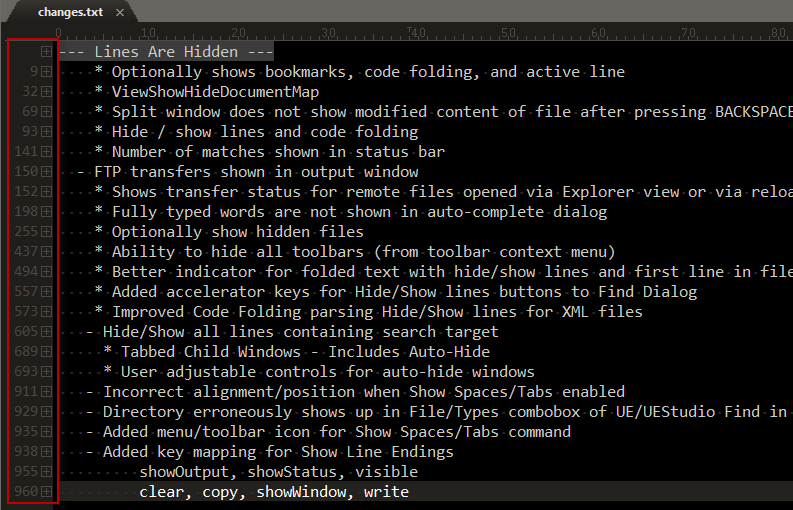
Task: Select the changes.txt file tab
Action: [70, 12]
